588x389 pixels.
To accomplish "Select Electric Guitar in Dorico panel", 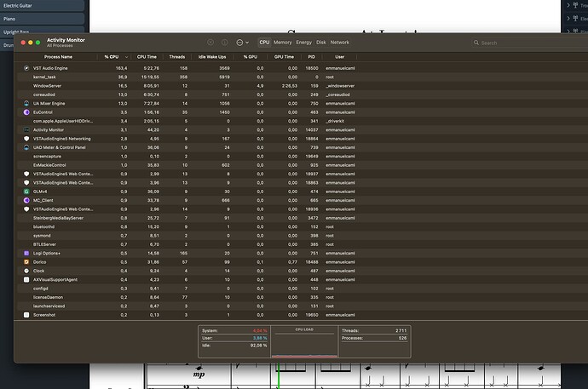I will click(42, 6).
